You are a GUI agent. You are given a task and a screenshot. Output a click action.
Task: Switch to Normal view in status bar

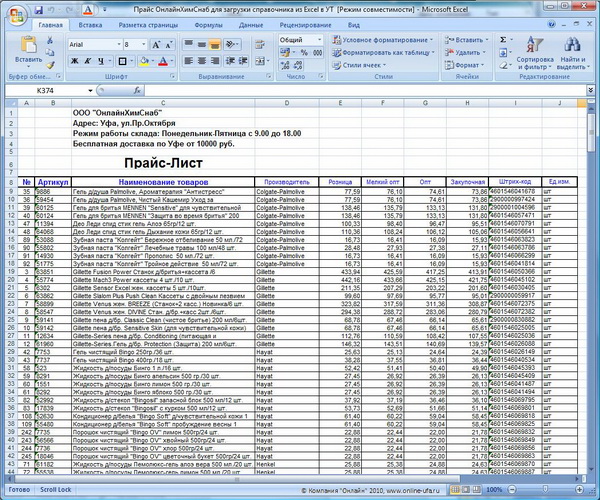(x=455, y=490)
